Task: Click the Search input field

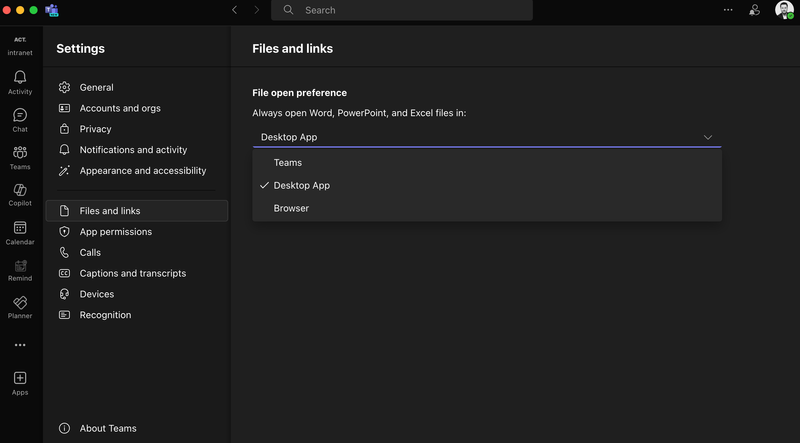Action: [x=410, y=10]
